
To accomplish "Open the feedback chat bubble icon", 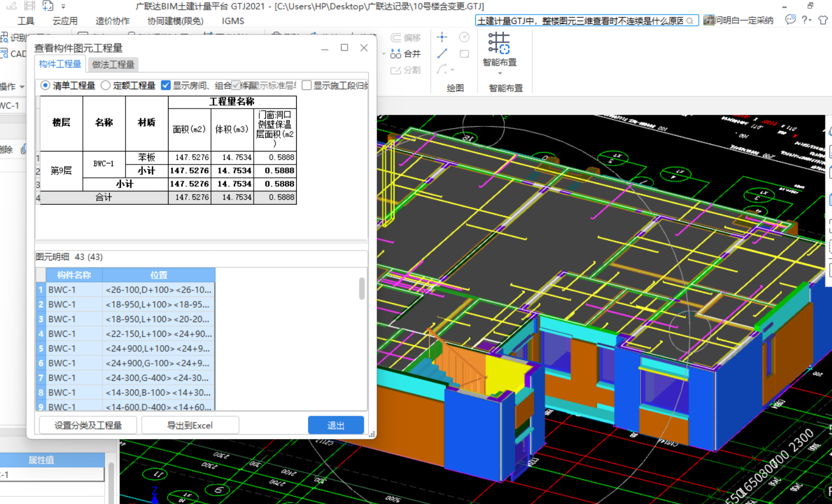I will click(x=790, y=20).
